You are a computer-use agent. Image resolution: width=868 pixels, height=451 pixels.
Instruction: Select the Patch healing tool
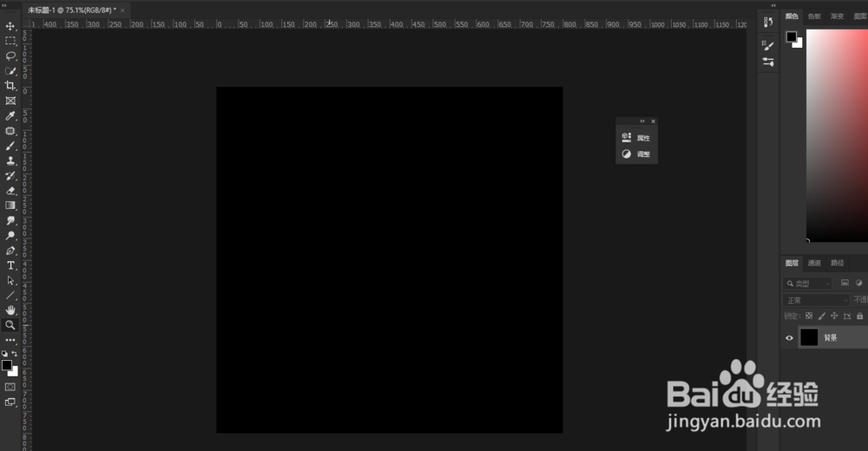(10, 131)
